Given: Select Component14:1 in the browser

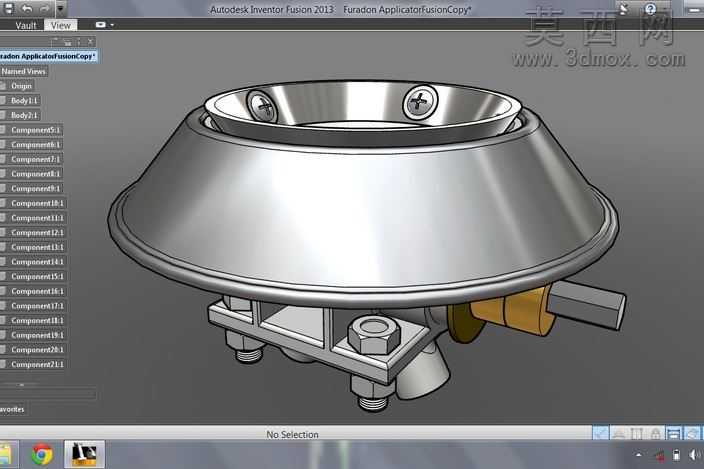Looking at the screenshot, I should click(38, 262).
